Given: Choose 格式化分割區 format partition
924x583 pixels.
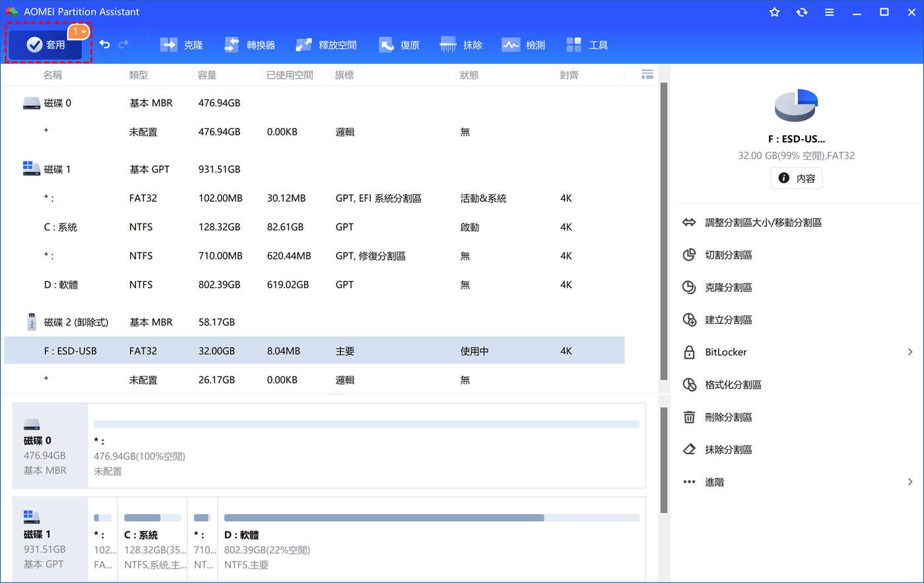Looking at the screenshot, I should 733,384.
